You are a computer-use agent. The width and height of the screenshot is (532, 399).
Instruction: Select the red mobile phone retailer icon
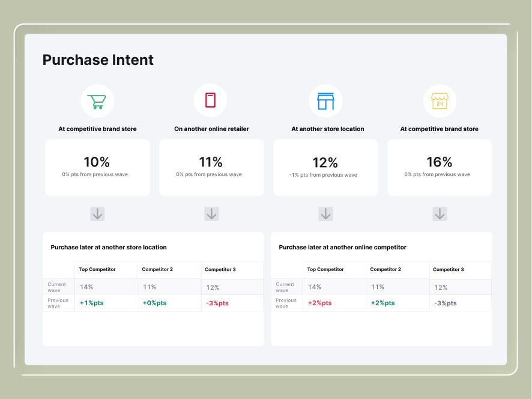pos(211,100)
